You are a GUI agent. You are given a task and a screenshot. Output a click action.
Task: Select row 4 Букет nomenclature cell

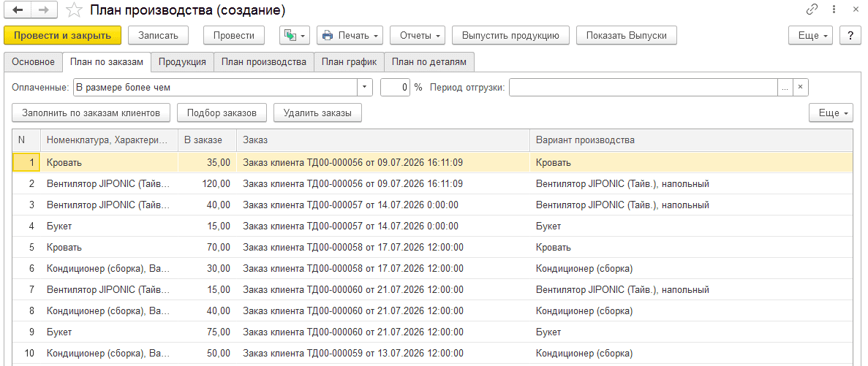coord(109,226)
